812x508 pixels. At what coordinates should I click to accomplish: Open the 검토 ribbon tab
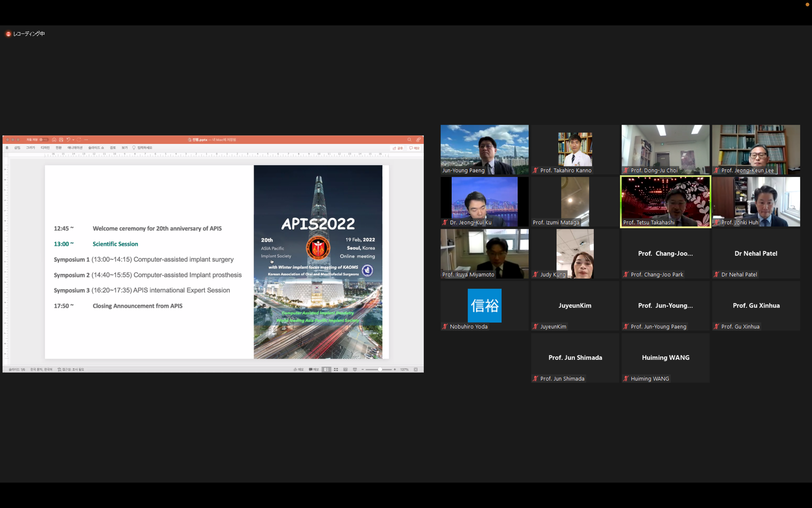(113, 148)
